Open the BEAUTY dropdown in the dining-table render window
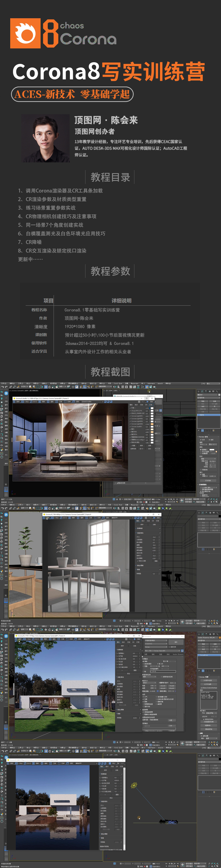221x868 pixels. pos(115,518)
